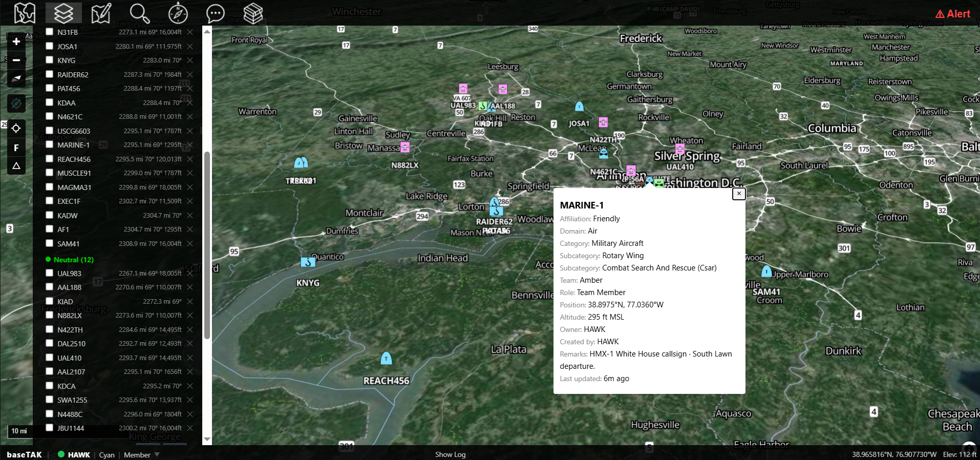The height and width of the screenshot is (460, 980).
Task: Check the SWA1255 checkbox
Action: coord(50,400)
